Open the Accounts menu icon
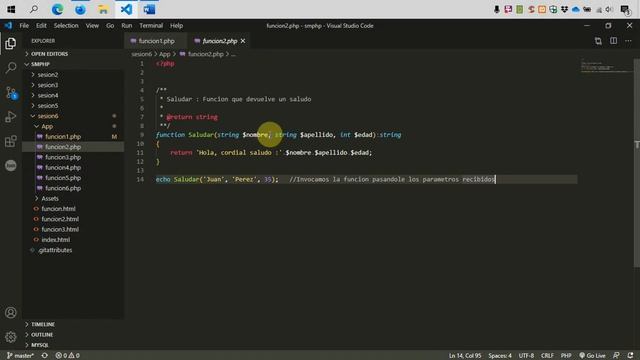This screenshot has height=360, width=640. pyautogui.click(x=11, y=313)
